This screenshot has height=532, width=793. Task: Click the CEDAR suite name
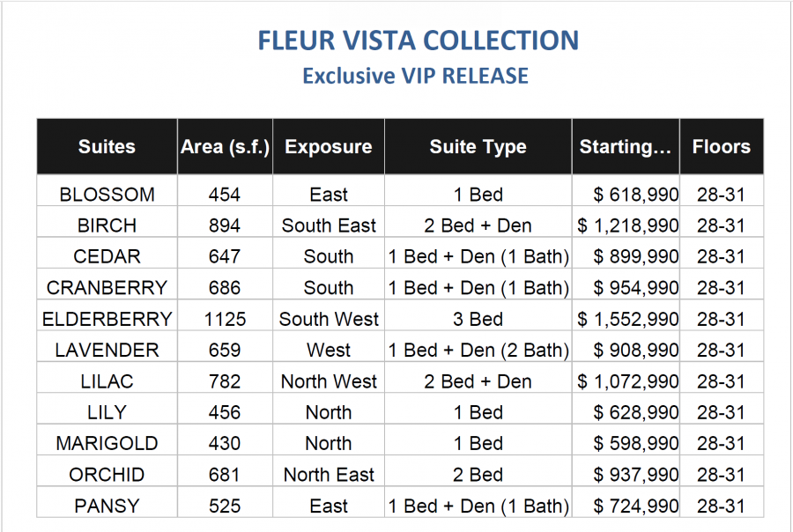tap(107, 257)
